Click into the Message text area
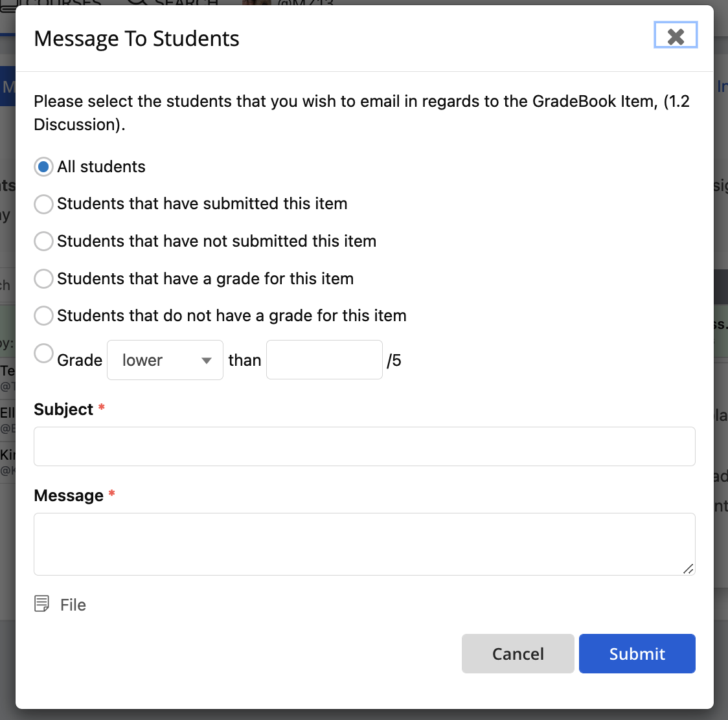Screen dimensions: 728x720 click(365, 544)
